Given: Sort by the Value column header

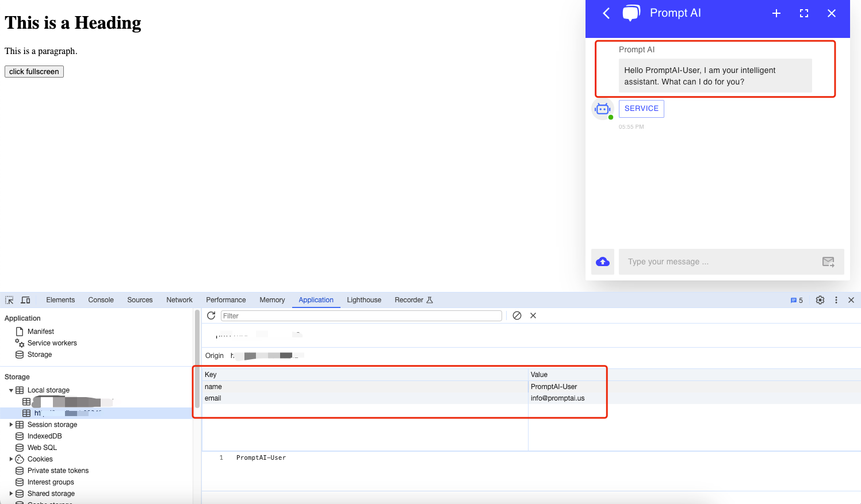Looking at the screenshot, I should (x=694, y=375).
